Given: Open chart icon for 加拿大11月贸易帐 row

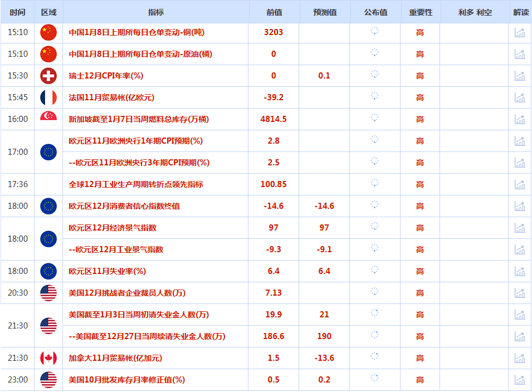Looking at the screenshot, I should click(520, 358).
